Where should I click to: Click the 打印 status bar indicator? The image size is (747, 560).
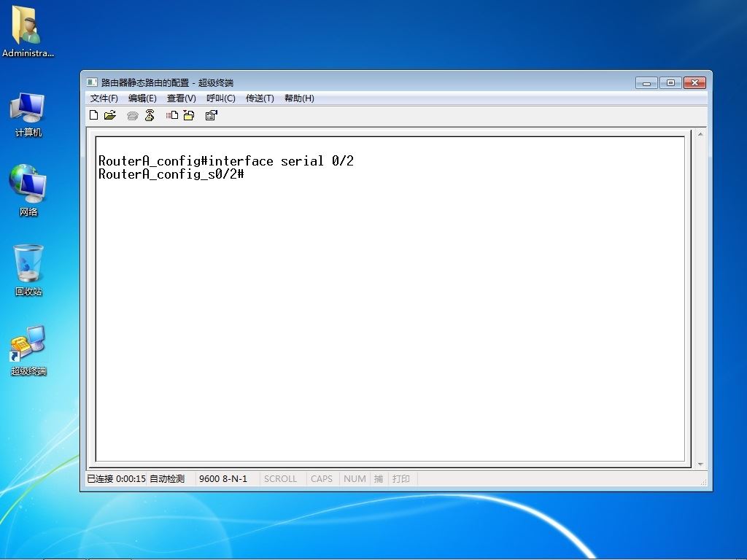pyautogui.click(x=401, y=478)
